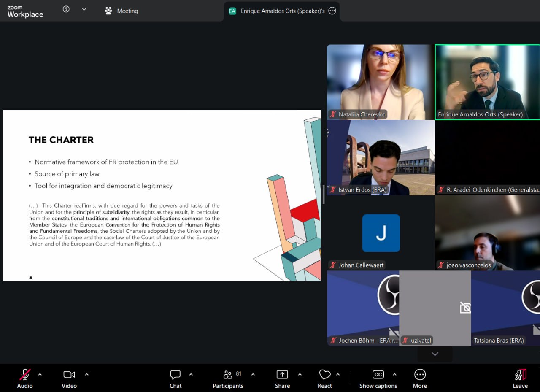The width and height of the screenshot is (540, 392).
Task: Expand the caret next to Participants
Action: pos(253,374)
